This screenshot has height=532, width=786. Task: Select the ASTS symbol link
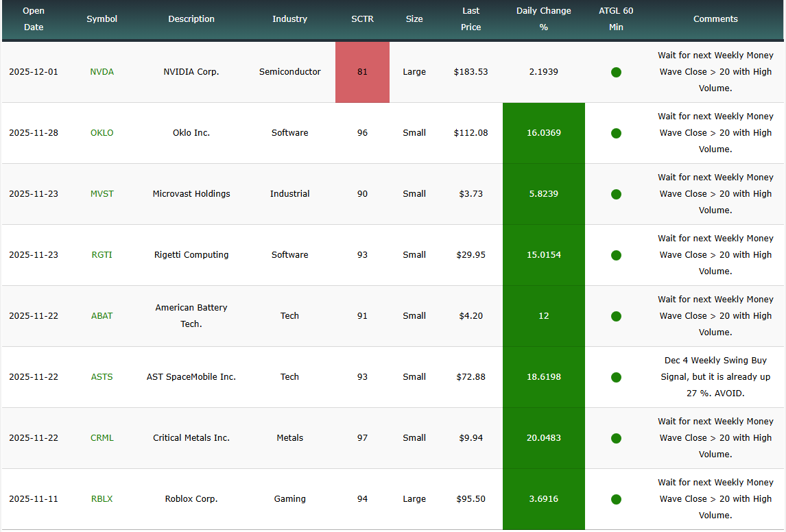[102, 377]
